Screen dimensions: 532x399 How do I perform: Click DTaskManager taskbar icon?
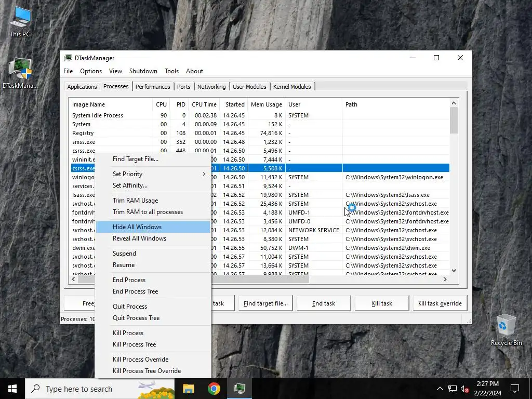tap(240, 389)
